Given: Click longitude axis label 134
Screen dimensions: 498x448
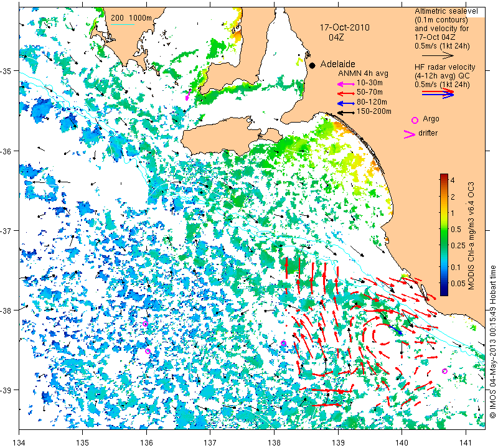Looking at the screenshot, I should (19, 442).
